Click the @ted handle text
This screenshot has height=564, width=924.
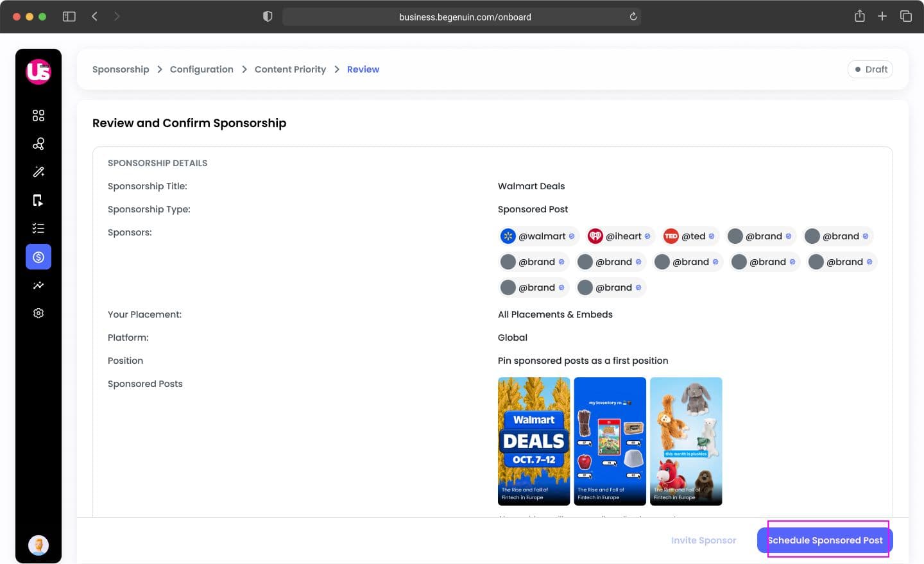tap(694, 236)
